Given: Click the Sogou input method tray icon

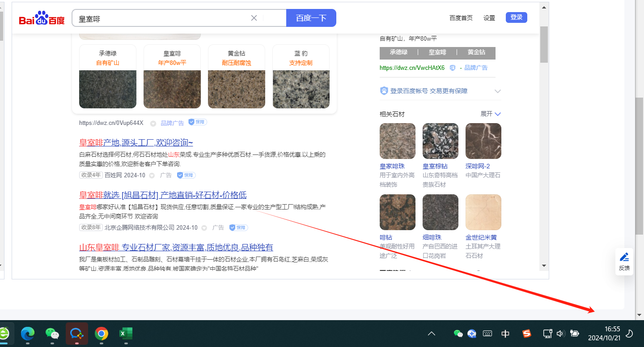Looking at the screenshot, I should pos(527,334).
